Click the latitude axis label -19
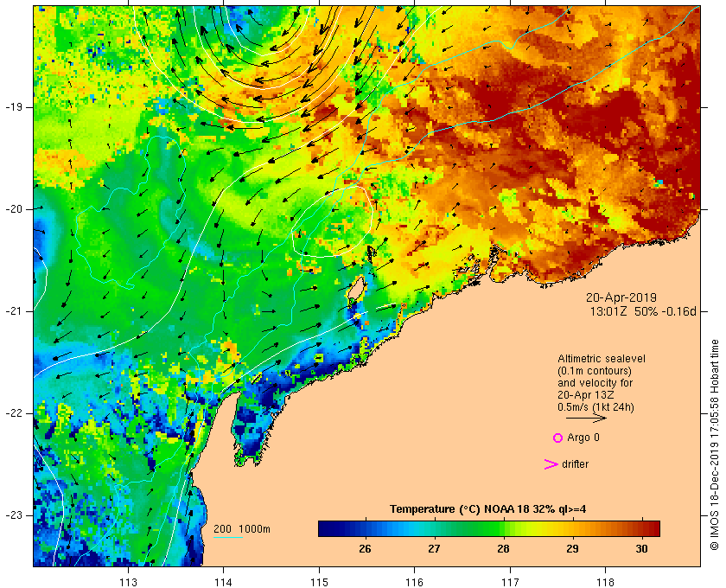The width and height of the screenshot is (726, 588). (14, 107)
